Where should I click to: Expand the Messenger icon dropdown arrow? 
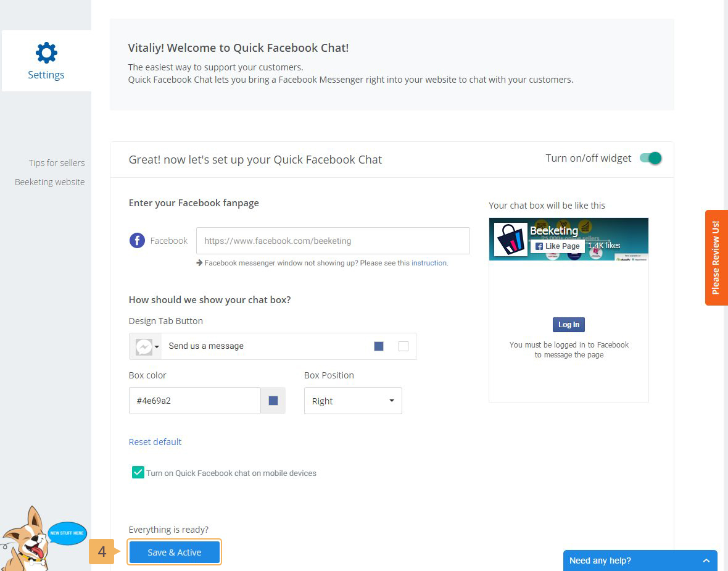click(x=157, y=347)
